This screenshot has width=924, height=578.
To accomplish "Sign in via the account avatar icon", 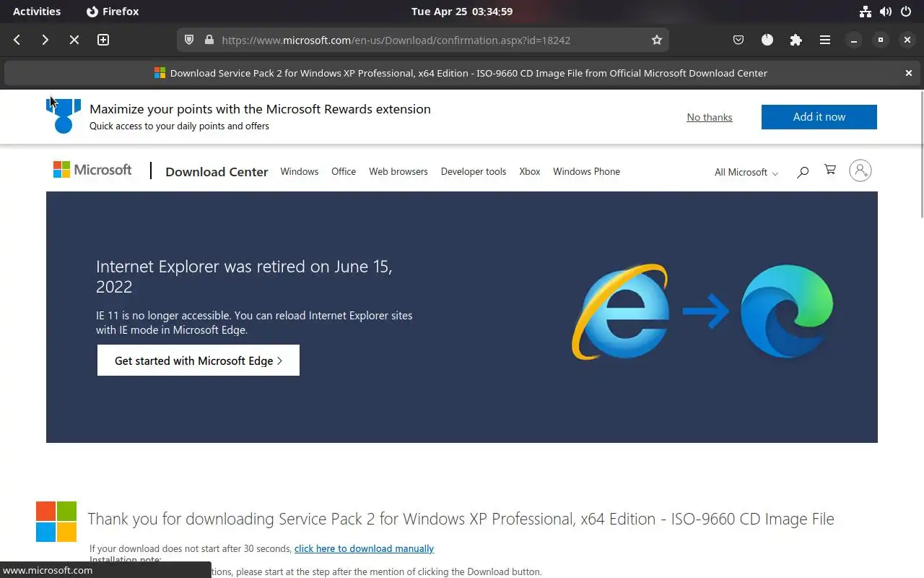I will click(860, 171).
